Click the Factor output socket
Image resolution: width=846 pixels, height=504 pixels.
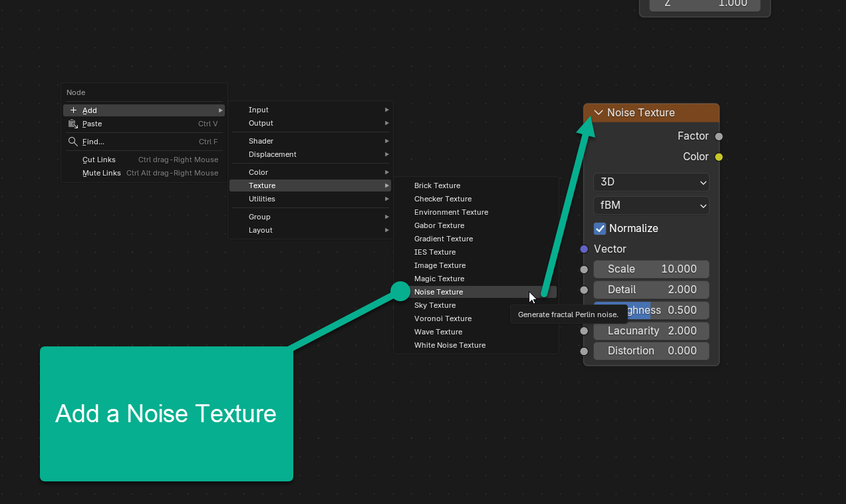[x=718, y=136]
